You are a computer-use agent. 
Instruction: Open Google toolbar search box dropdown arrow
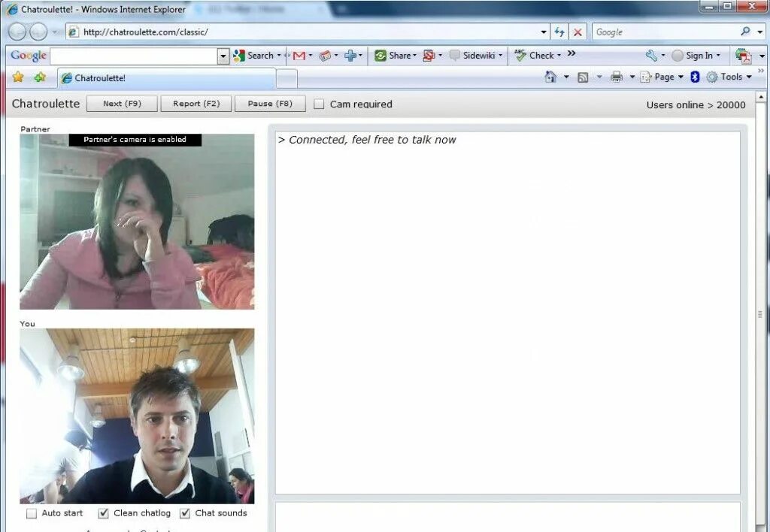[x=223, y=56]
